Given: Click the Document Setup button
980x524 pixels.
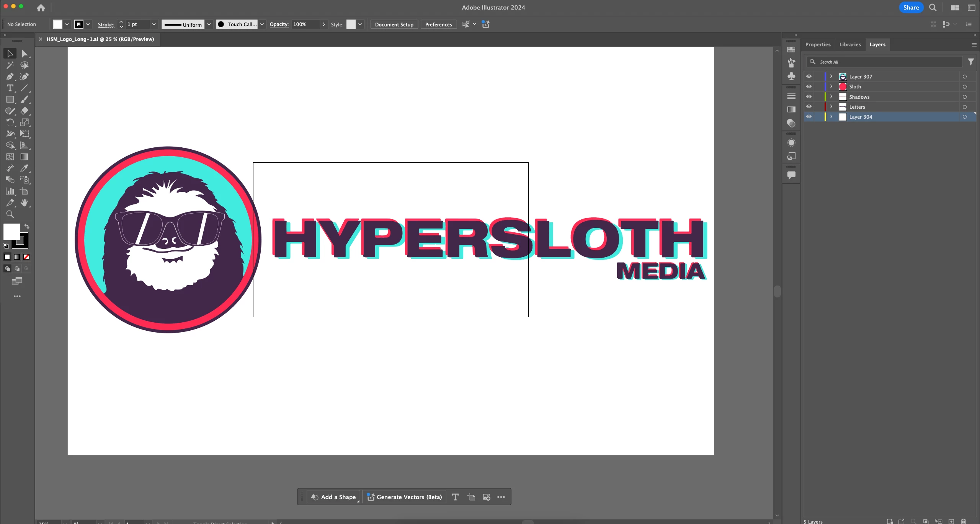Looking at the screenshot, I should (394, 24).
